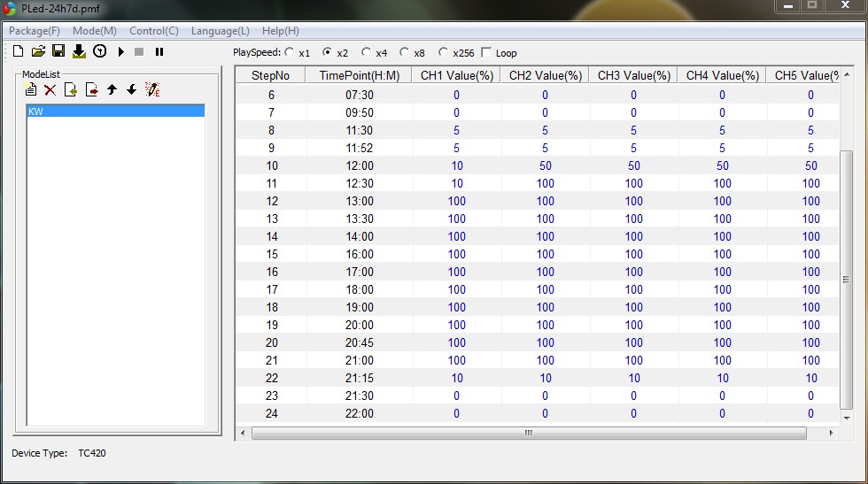This screenshot has height=484, width=868.
Task: Click step number 24
Action: coord(271,413)
